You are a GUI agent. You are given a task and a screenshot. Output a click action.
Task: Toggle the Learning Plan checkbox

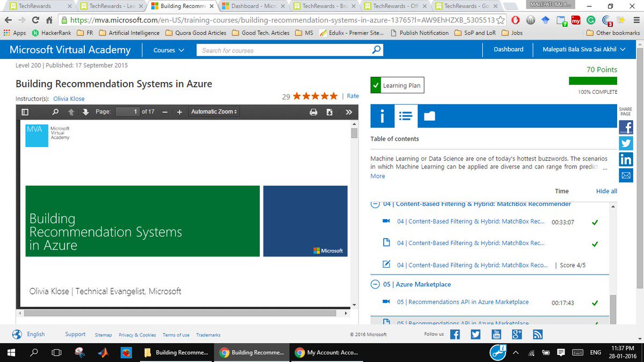pos(376,85)
